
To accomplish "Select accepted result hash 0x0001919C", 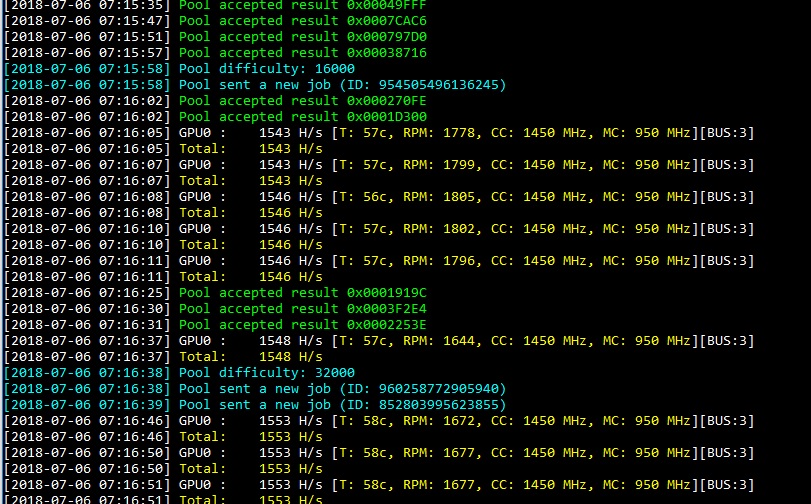I will click(x=386, y=293).
